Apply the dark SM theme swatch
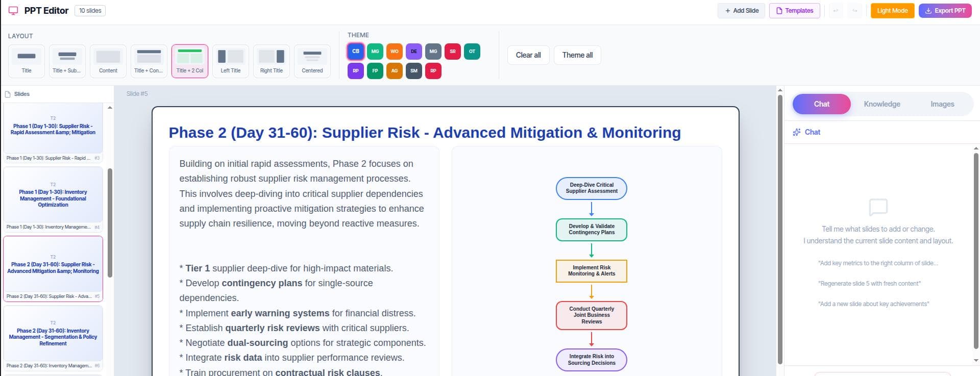Image resolution: width=980 pixels, height=376 pixels. coord(414,70)
